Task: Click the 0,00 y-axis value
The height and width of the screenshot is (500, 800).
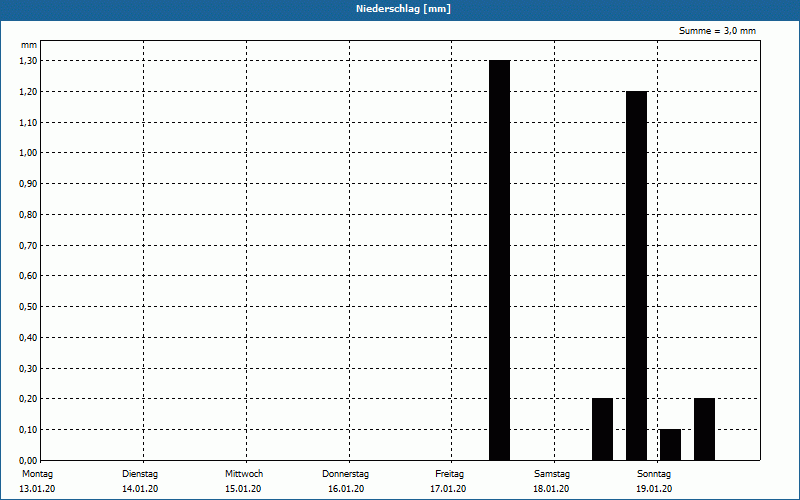Action: click(28, 460)
